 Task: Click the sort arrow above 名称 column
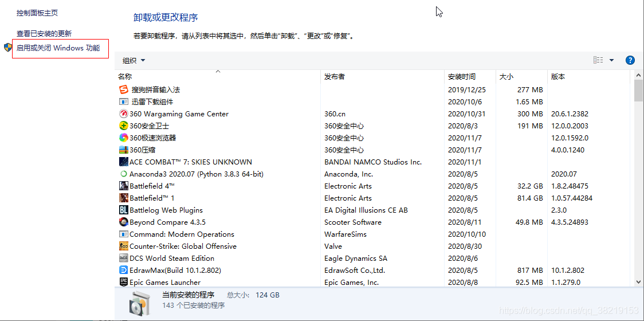[x=218, y=72]
